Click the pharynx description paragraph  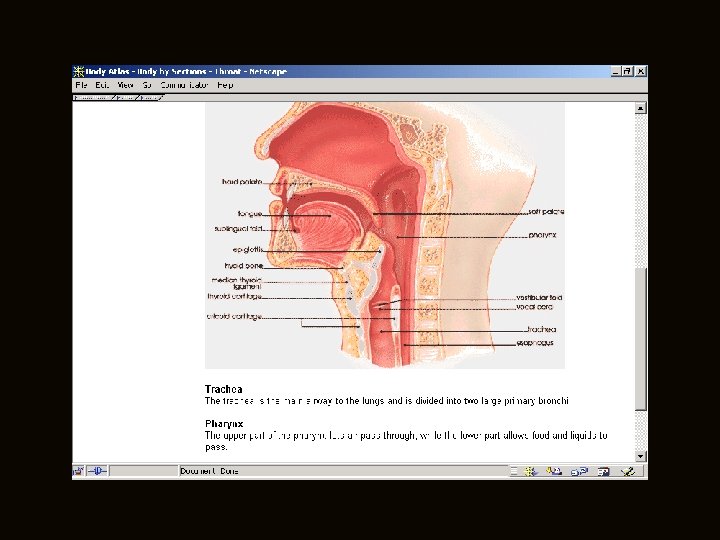(x=406, y=441)
